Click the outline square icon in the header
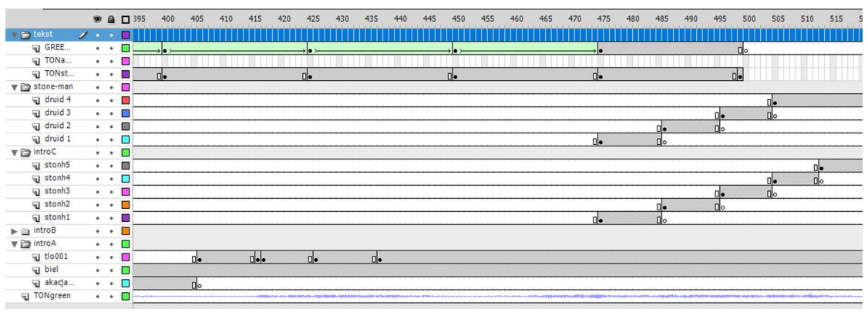Screen dimensions: 868x319 pos(126,18)
